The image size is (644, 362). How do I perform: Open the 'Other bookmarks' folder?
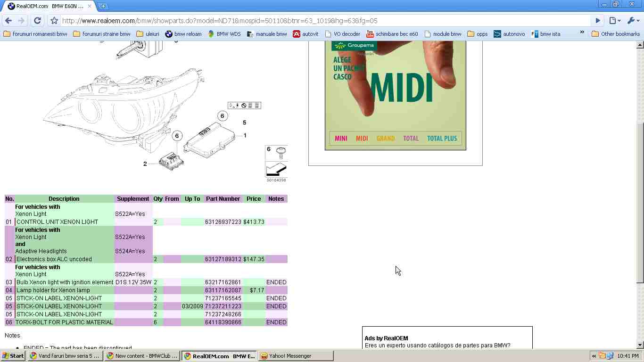pos(616,34)
